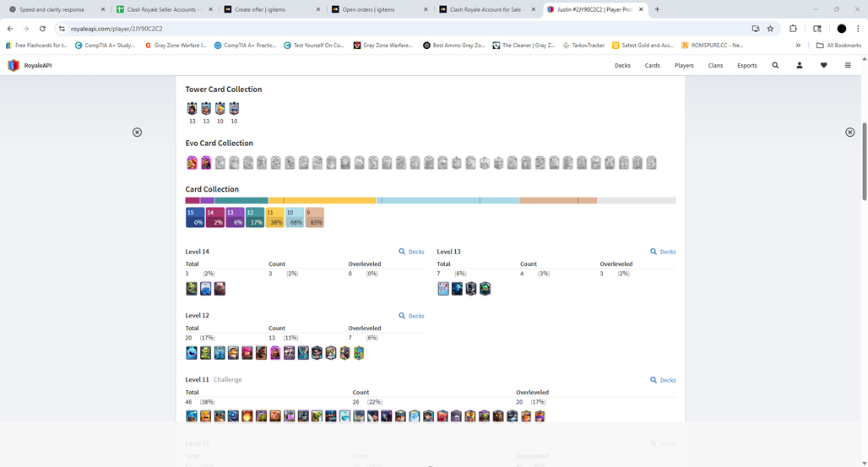Open the Esports menu in navbar

[x=746, y=65]
